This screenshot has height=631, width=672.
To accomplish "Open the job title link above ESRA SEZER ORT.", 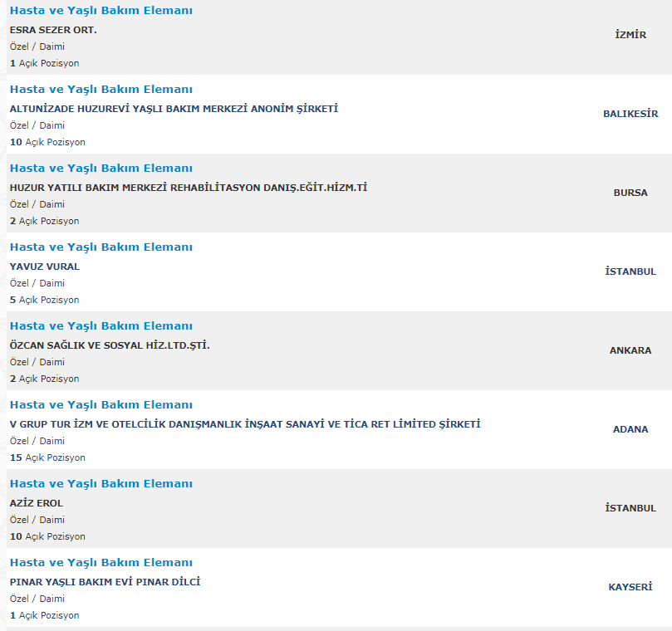I will [x=101, y=11].
